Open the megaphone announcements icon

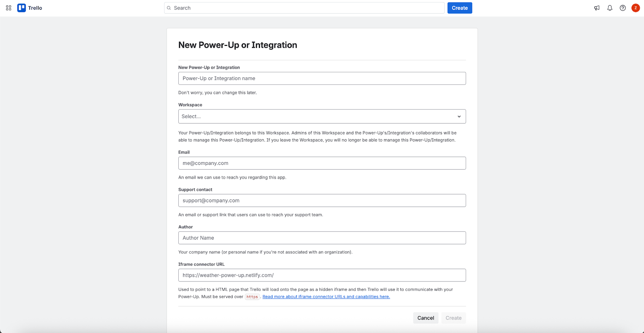[597, 8]
